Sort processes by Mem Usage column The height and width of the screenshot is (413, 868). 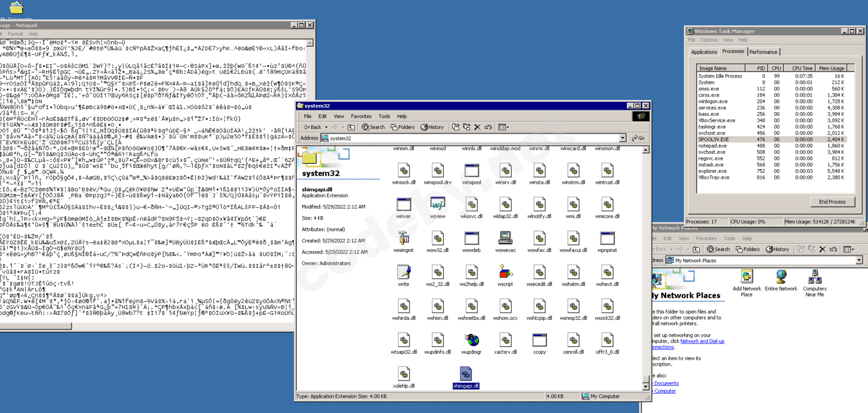click(831, 68)
